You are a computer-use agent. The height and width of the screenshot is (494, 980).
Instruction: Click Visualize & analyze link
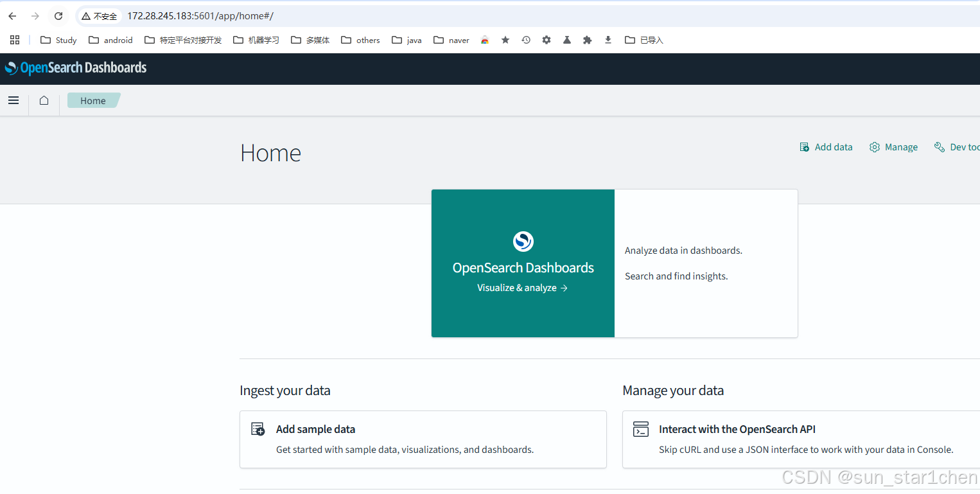coord(522,288)
